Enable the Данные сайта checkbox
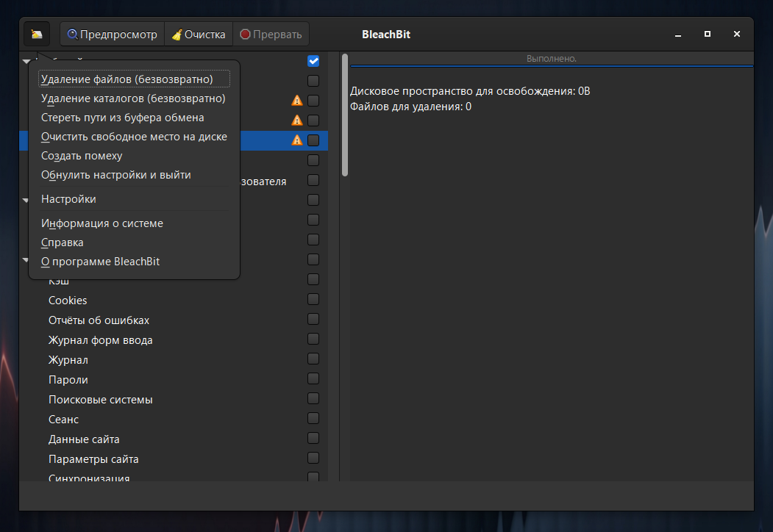 (x=313, y=438)
